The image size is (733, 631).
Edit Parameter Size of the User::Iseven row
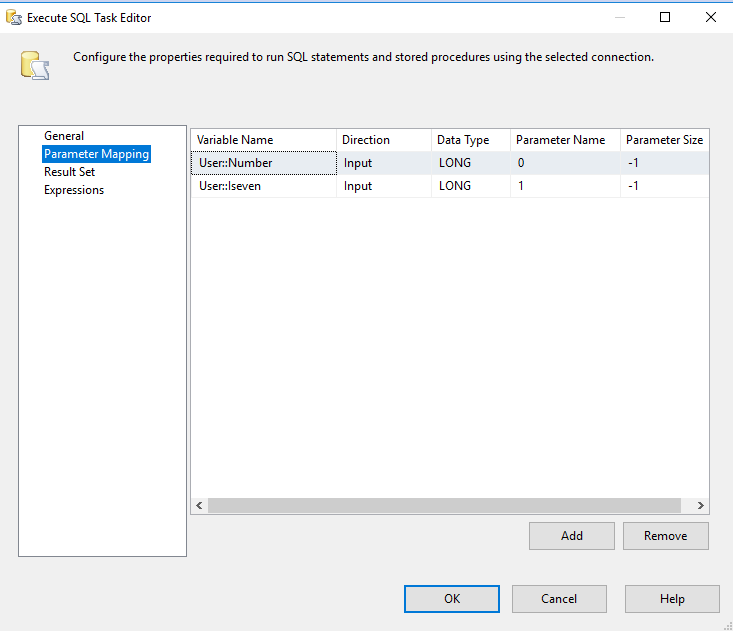coord(664,186)
